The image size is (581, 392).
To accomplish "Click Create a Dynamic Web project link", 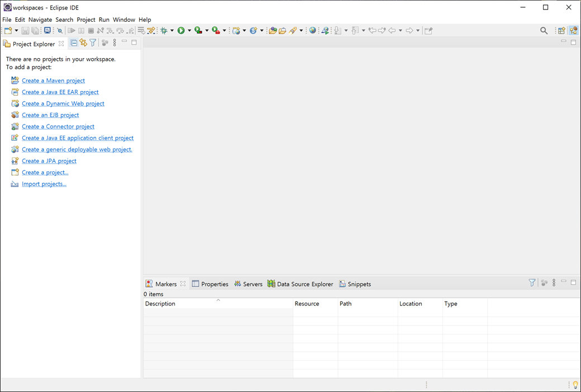I will tap(63, 103).
